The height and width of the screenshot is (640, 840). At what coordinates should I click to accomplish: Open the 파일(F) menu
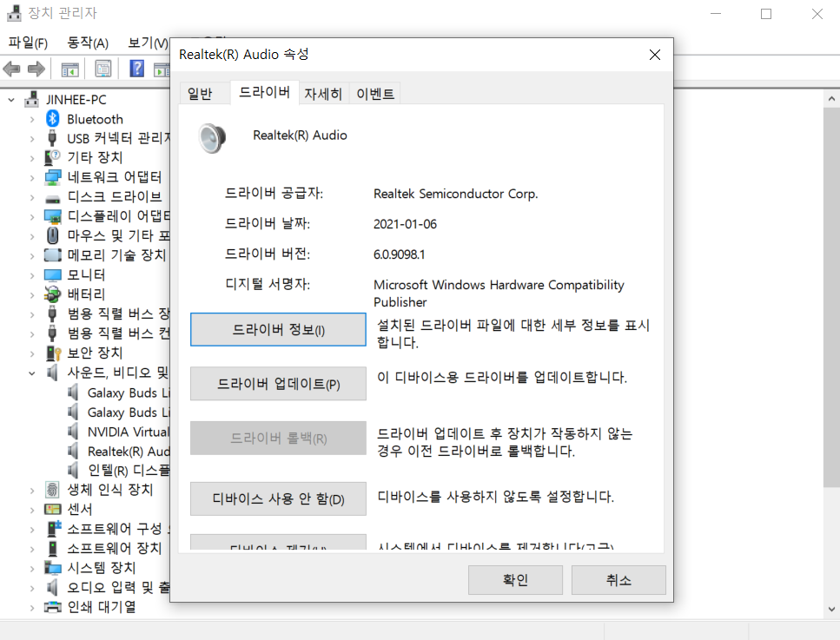coord(28,43)
